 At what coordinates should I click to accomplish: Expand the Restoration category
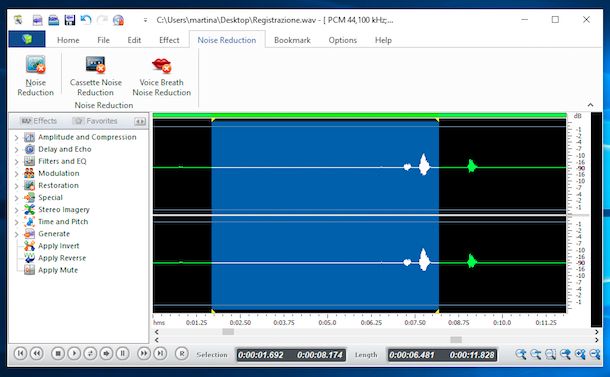16,186
